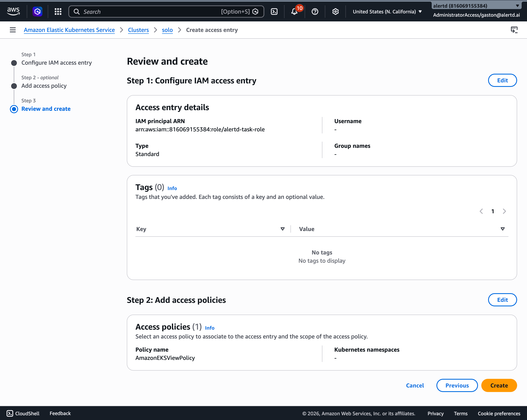Open the AWS console home logo

tap(13, 11)
